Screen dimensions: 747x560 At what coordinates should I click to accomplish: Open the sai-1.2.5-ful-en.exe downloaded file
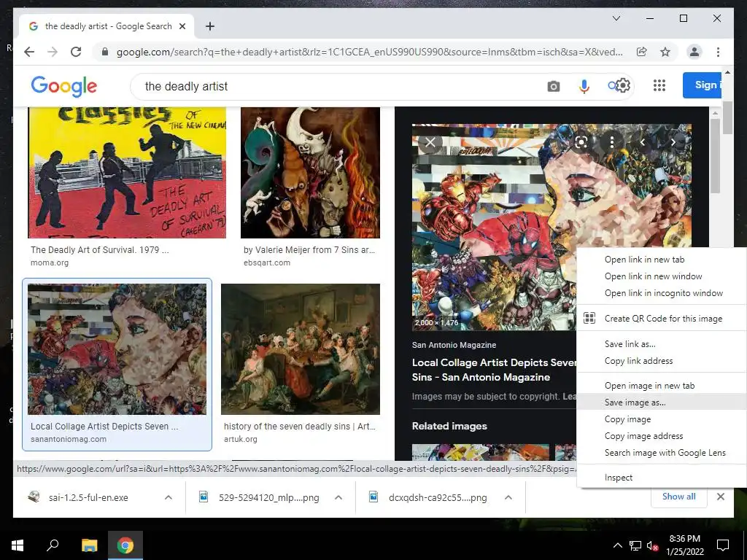88,497
